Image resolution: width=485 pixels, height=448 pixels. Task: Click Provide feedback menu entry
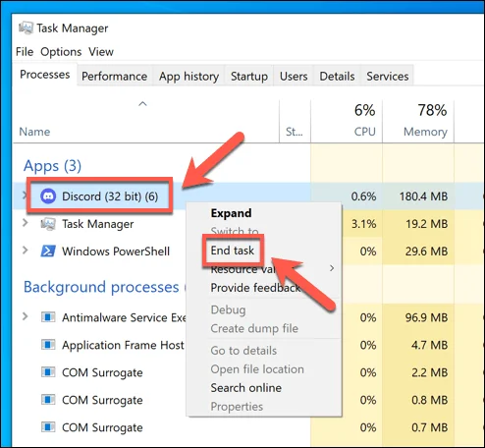click(255, 288)
